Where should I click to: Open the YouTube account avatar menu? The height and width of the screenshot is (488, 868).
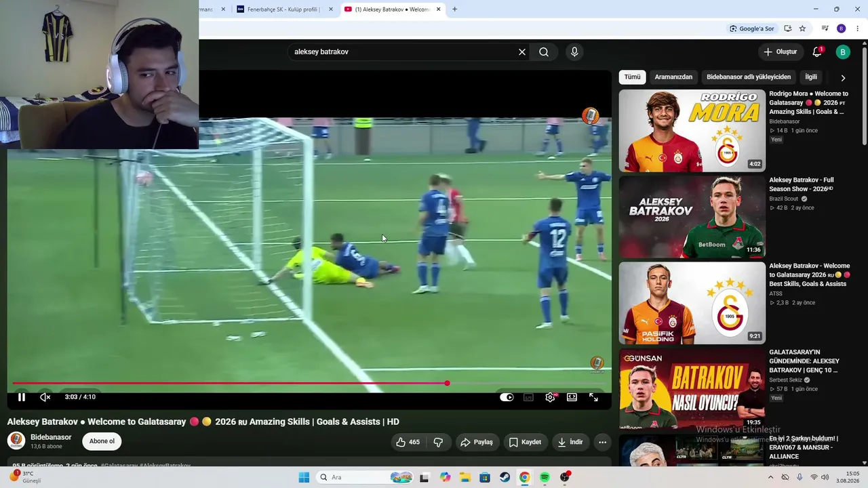pos(843,52)
